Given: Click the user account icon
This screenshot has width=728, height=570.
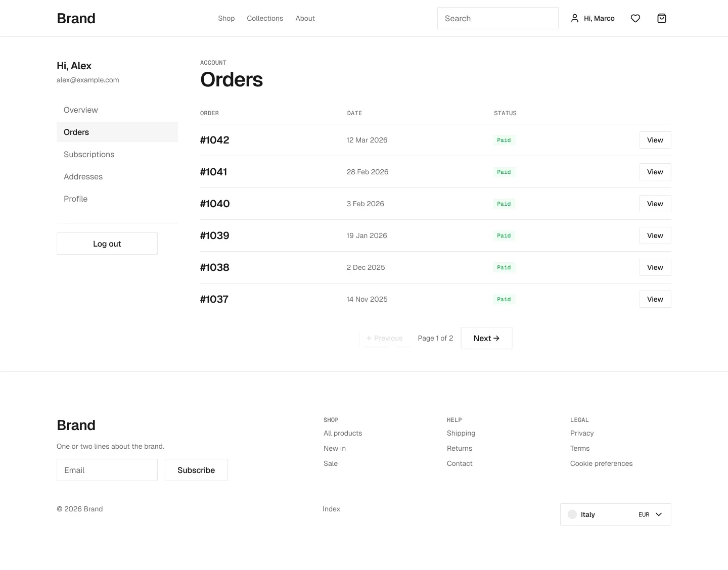Looking at the screenshot, I should pos(575,18).
